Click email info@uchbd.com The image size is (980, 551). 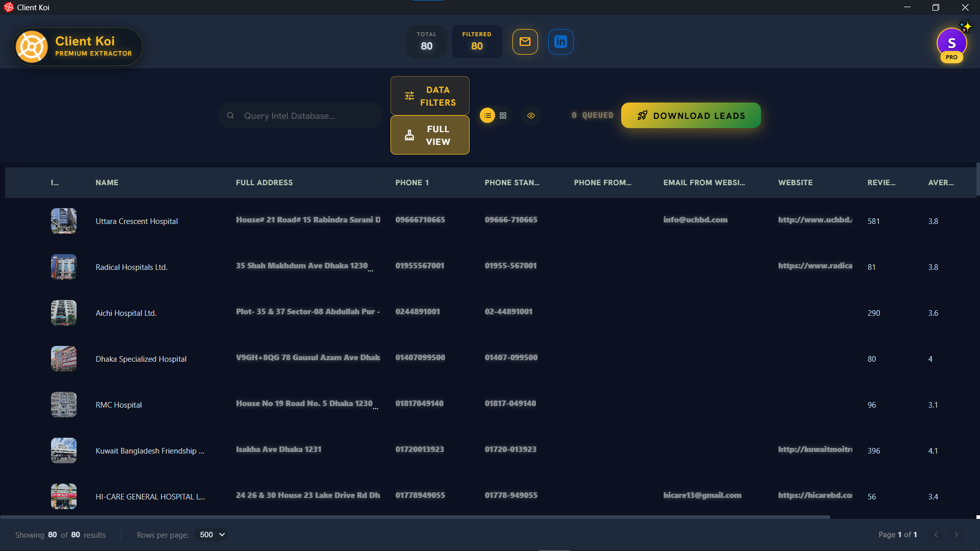pos(695,220)
